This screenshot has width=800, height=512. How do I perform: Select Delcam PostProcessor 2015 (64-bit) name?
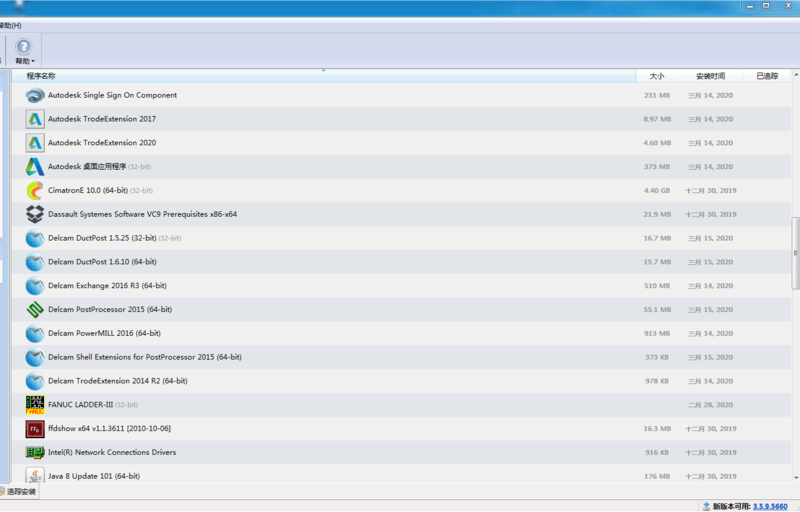pos(110,310)
